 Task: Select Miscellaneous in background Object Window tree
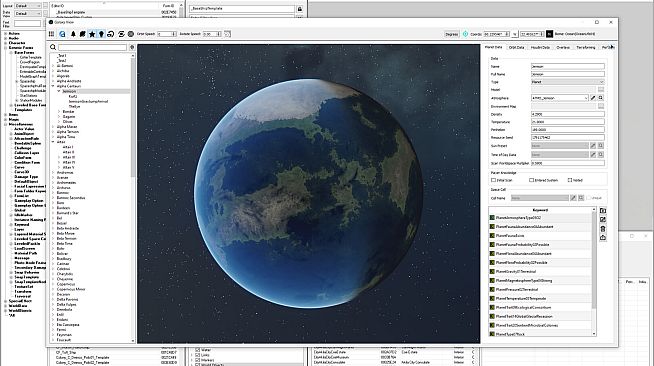21,124
